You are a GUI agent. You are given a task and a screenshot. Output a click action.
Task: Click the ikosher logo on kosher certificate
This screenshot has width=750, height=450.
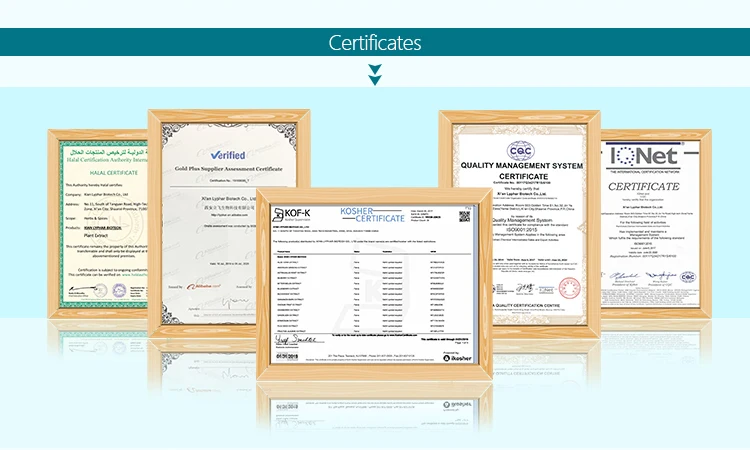pyautogui.click(x=457, y=358)
